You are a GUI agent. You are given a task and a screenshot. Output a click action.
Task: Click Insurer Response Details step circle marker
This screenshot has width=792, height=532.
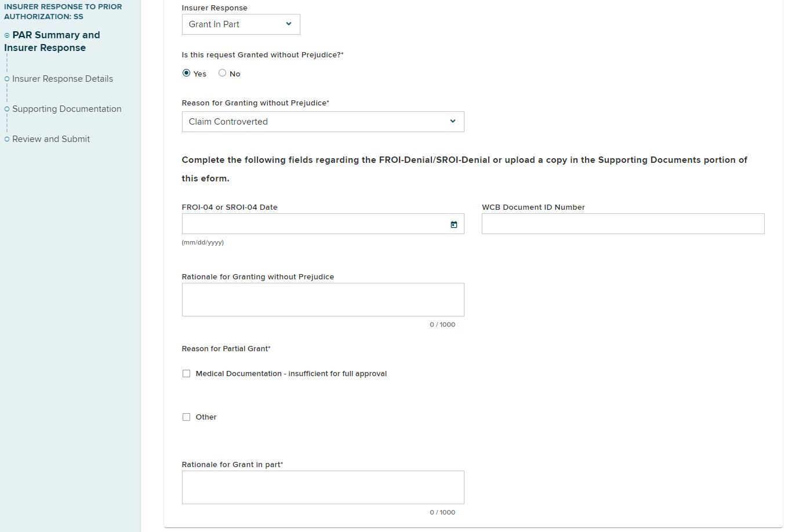point(7,79)
